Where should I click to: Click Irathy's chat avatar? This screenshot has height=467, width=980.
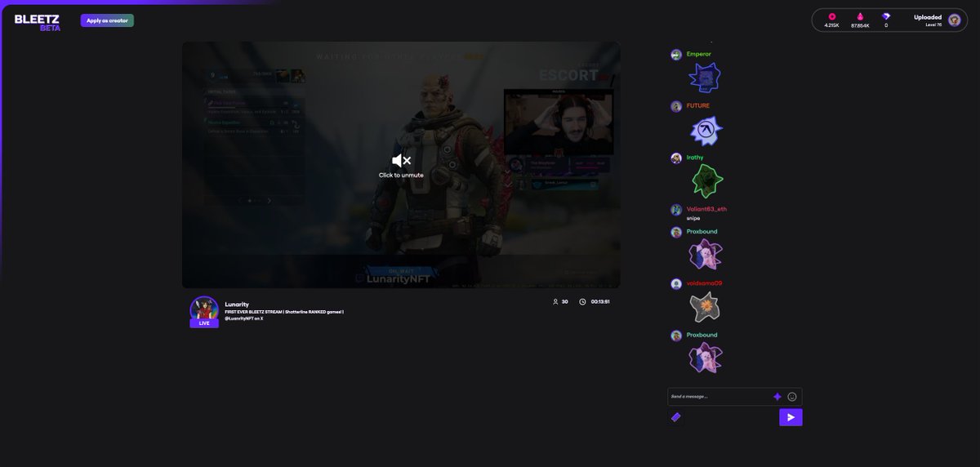pyautogui.click(x=676, y=158)
